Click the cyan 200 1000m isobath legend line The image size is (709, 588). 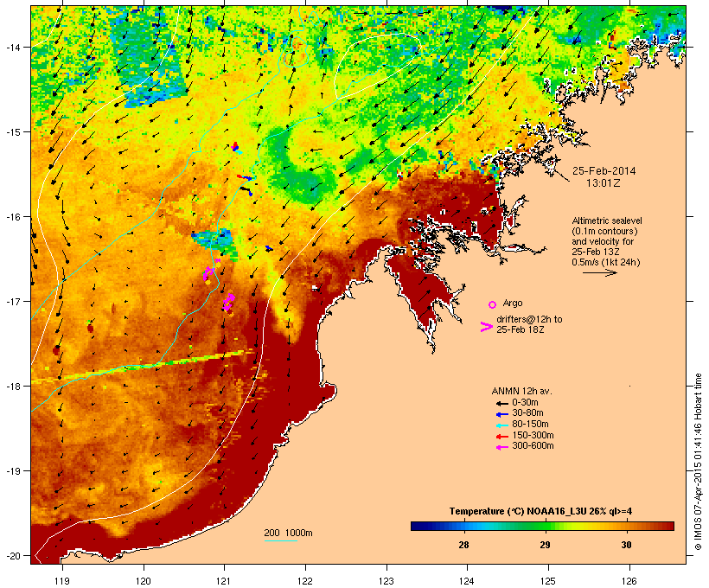(280, 541)
